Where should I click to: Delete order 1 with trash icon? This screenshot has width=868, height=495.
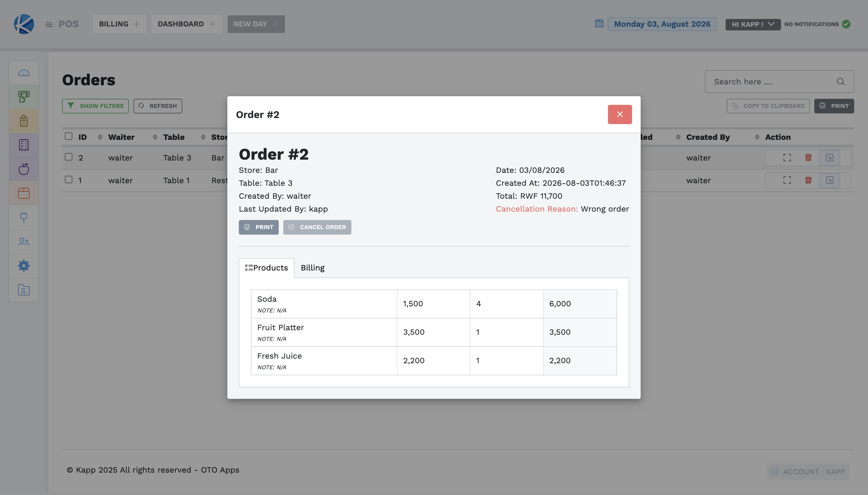click(x=808, y=180)
